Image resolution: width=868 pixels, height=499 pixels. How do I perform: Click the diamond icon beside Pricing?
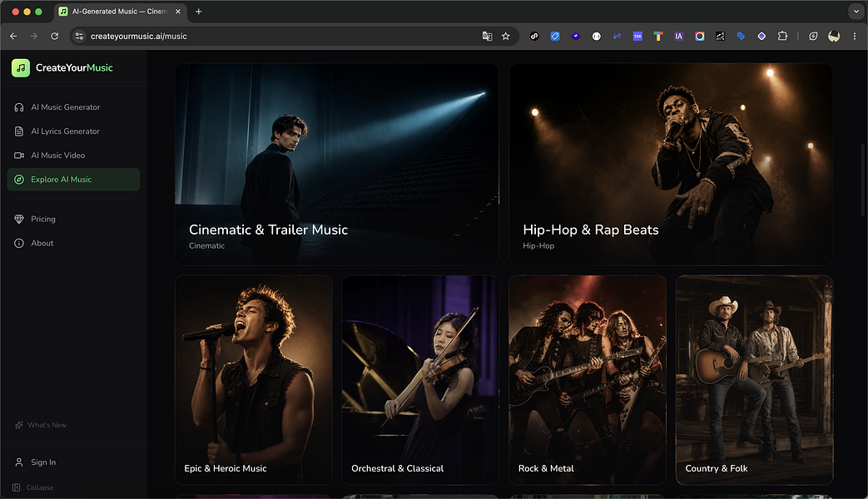point(19,219)
